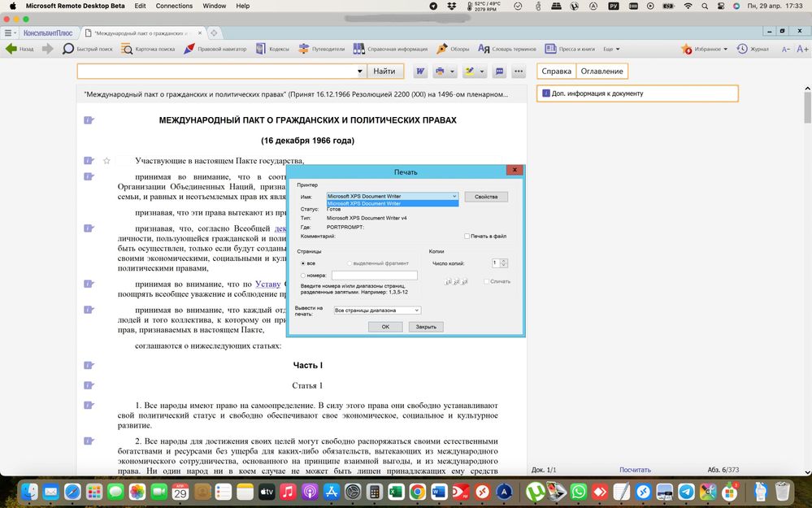The height and width of the screenshot is (508, 812).
Task: Close the print dialog with red X
Action: 515,170
